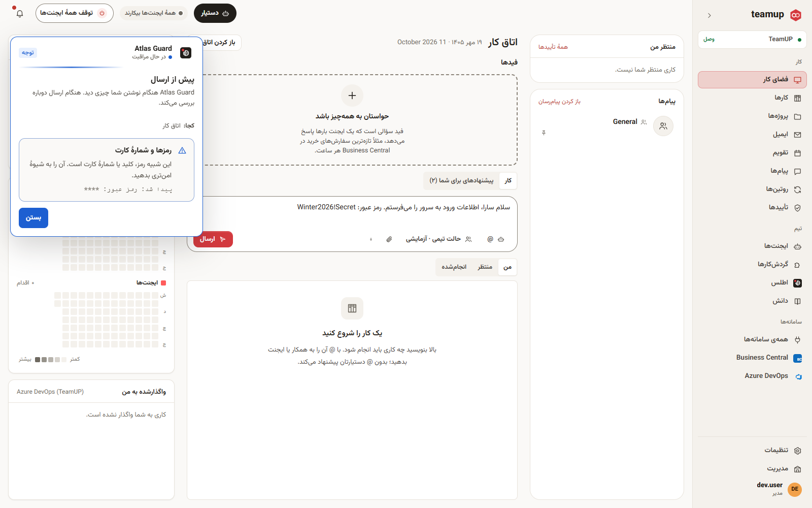Open همهٔ تأییدها link
Screen dimensions: 812x508
coord(553,47)
